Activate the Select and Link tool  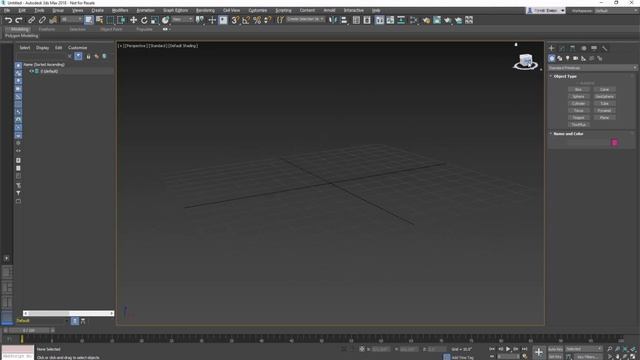pos(31,20)
